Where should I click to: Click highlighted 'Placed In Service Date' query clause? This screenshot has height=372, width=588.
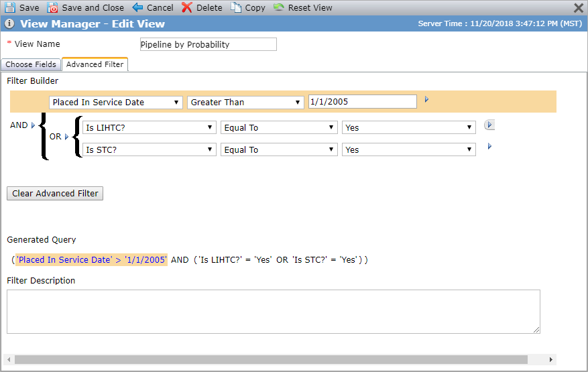click(x=91, y=260)
